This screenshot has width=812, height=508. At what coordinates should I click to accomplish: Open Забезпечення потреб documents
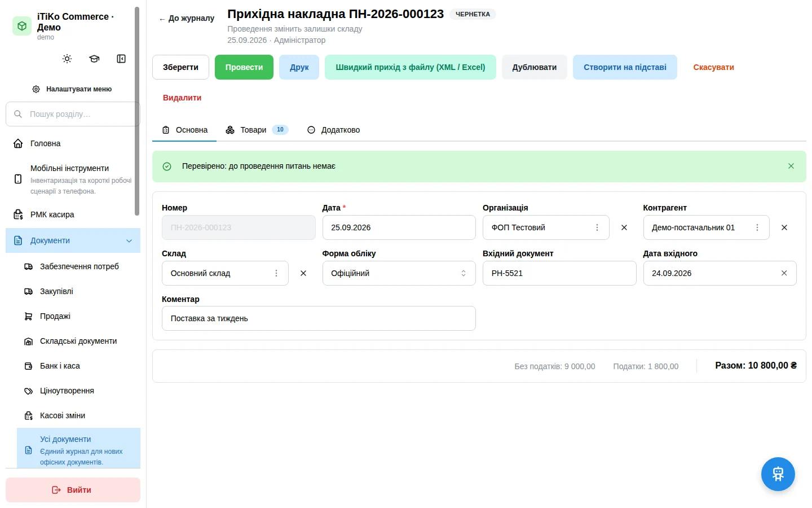click(78, 266)
